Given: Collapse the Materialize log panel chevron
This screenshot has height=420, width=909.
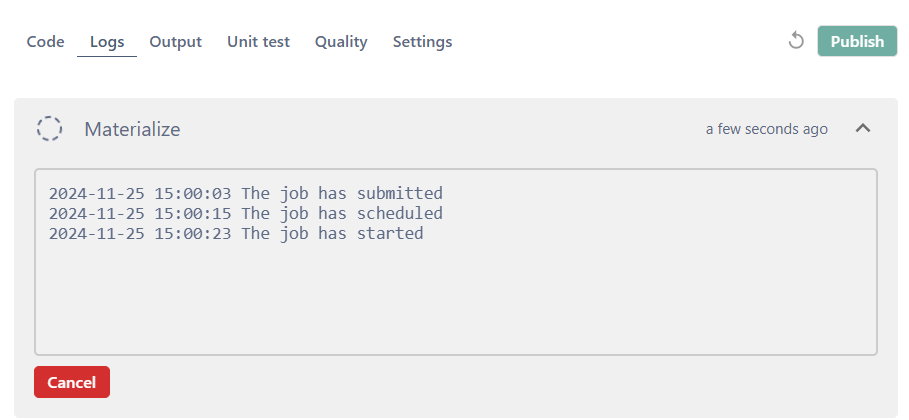Looking at the screenshot, I should [863, 128].
